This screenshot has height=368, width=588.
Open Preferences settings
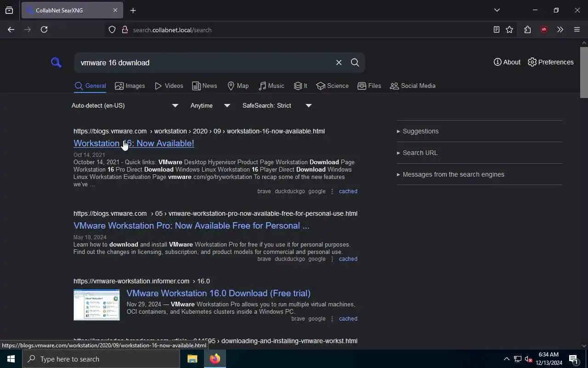[551, 62]
